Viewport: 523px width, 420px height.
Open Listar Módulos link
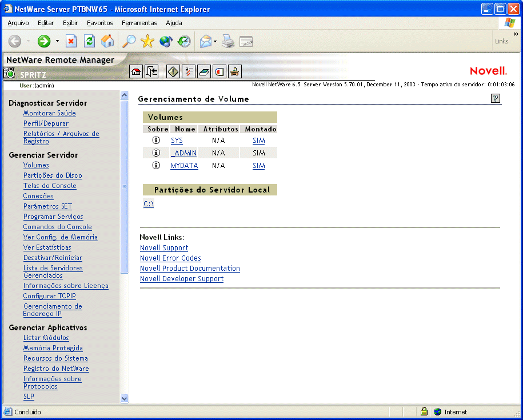tap(46, 338)
